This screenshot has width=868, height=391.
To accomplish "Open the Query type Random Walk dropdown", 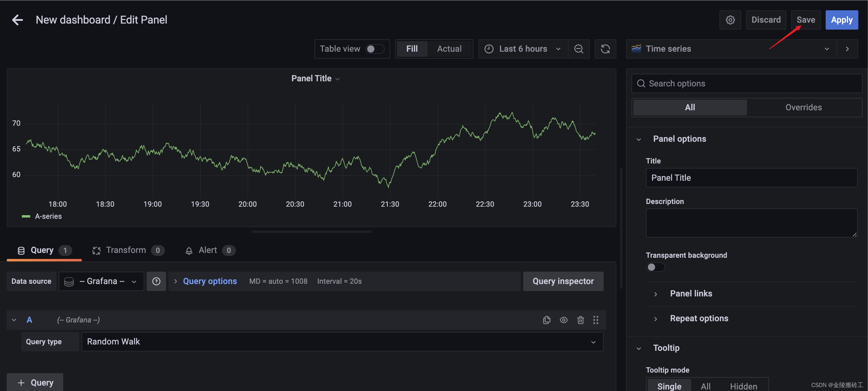I will pyautogui.click(x=342, y=341).
